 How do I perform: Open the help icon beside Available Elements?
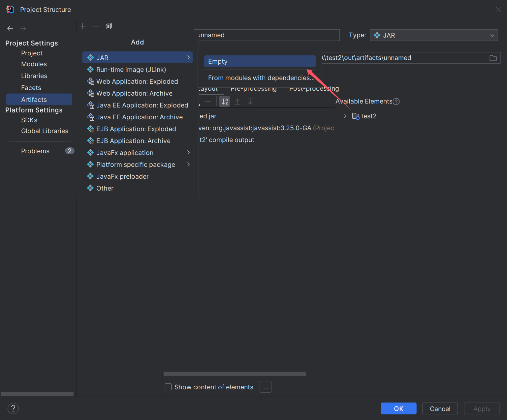(396, 102)
